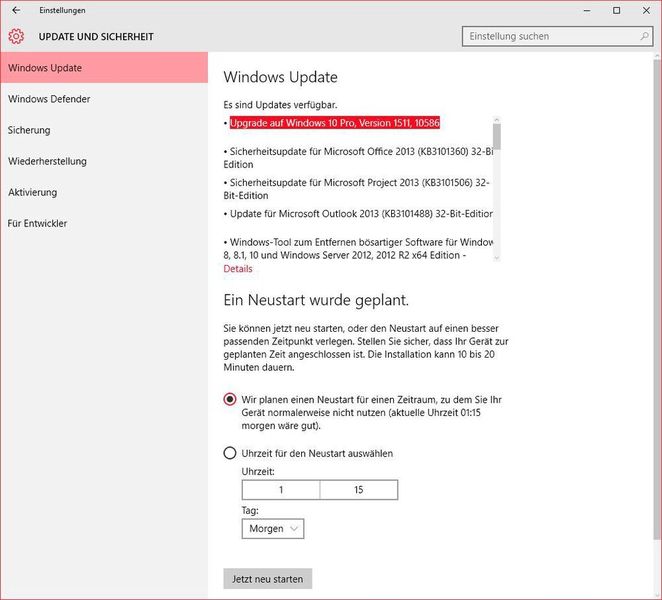
Task: Click the Es sind Updates verfügbar text
Action: pos(280,105)
